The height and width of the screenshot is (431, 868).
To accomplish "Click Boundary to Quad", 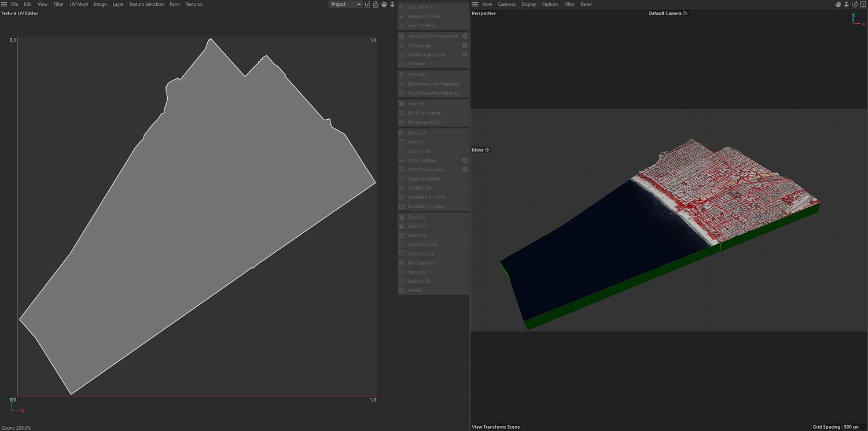I will pos(433,206).
